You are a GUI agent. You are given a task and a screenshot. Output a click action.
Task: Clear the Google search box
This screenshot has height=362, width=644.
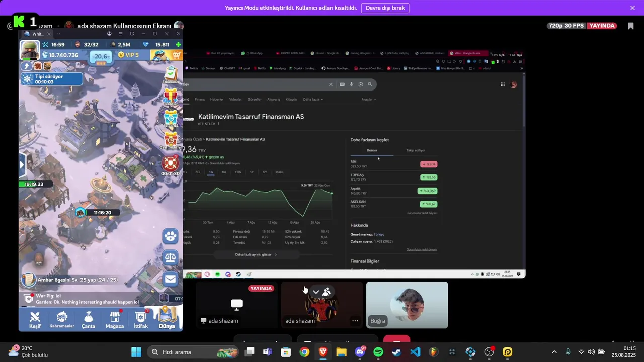click(331, 84)
